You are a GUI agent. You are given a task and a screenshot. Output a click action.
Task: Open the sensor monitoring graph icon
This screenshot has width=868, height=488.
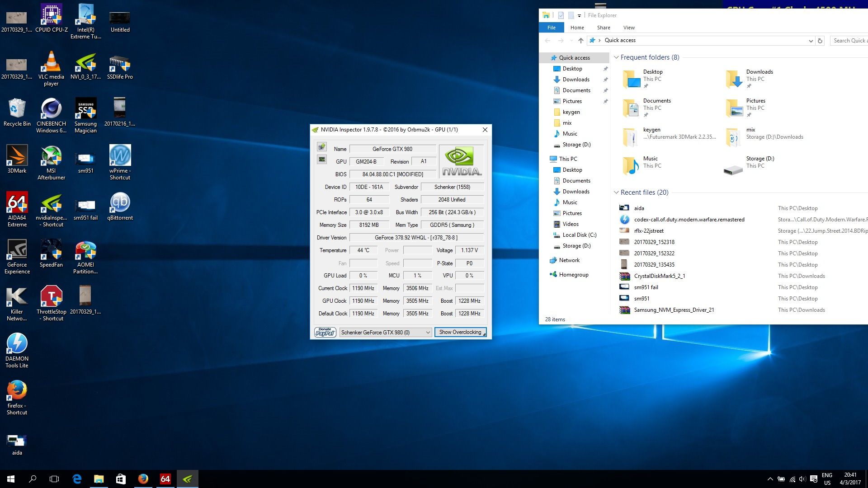321,160
